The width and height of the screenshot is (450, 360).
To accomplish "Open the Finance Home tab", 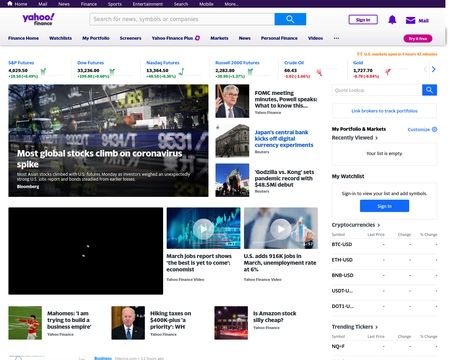I will pos(23,38).
